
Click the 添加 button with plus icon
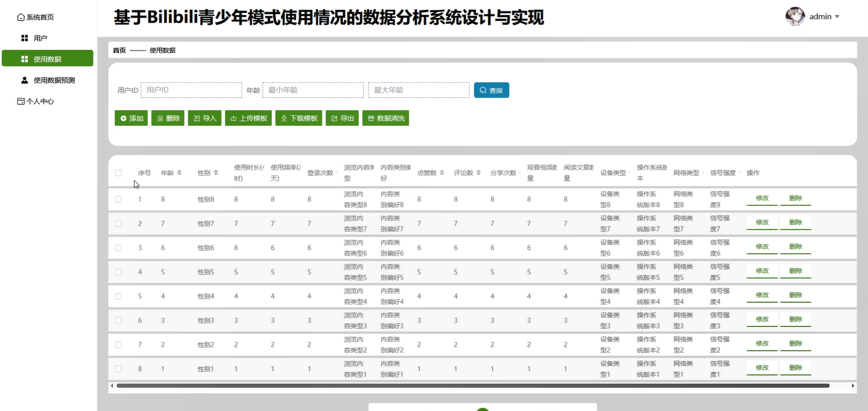tap(132, 118)
